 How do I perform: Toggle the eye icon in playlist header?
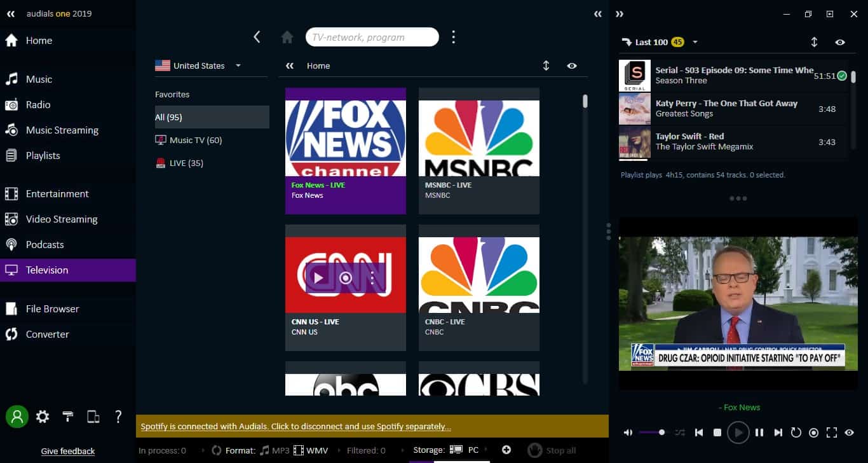(840, 42)
